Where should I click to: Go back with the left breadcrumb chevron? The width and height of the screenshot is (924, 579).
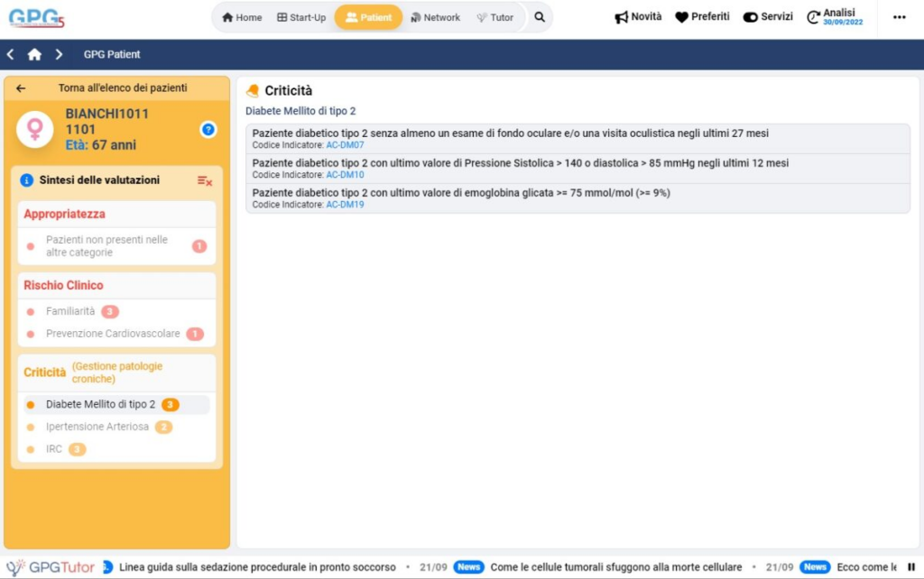coord(11,54)
